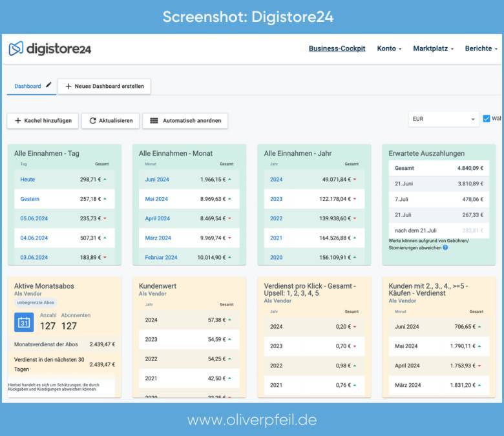
Task: Click the 21.Juni payout row
Action: (x=439, y=184)
